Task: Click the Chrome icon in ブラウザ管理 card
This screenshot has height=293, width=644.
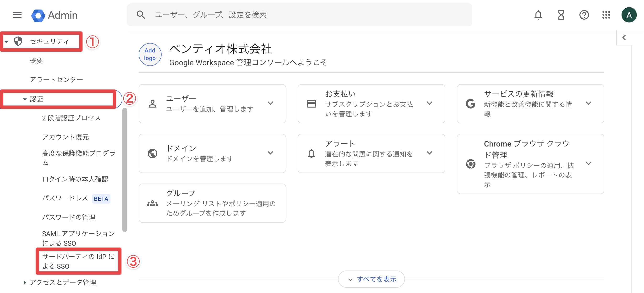Action: (x=470, y=164)
